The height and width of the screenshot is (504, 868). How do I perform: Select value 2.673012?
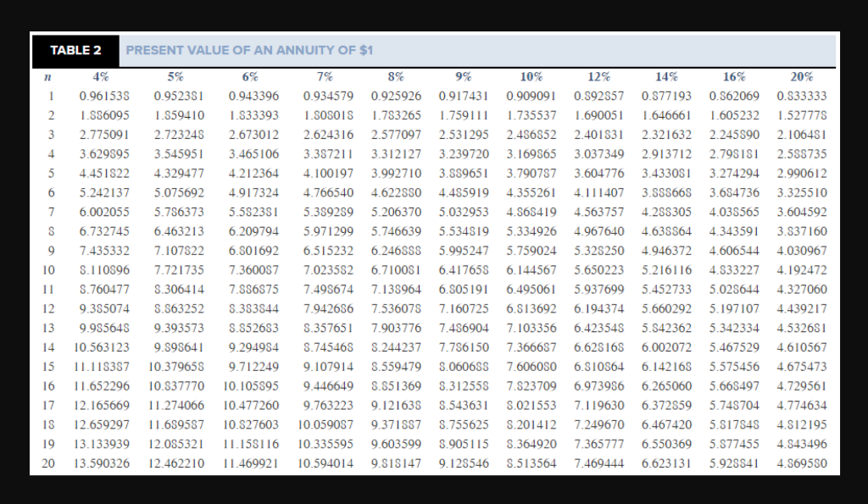[254, 135]
